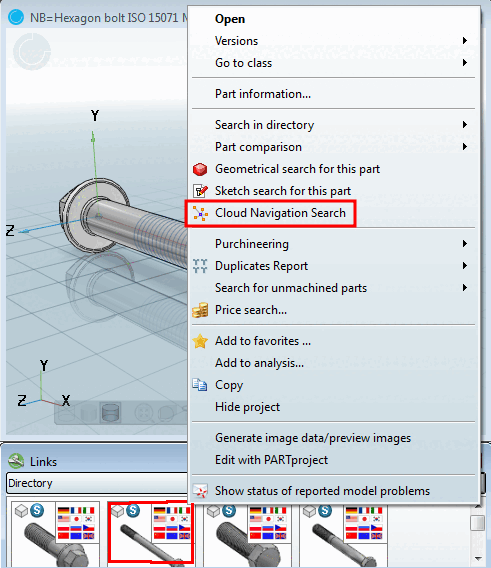
Task: Click the Cloud Navigation Search network icon
Action: point(200,213)
